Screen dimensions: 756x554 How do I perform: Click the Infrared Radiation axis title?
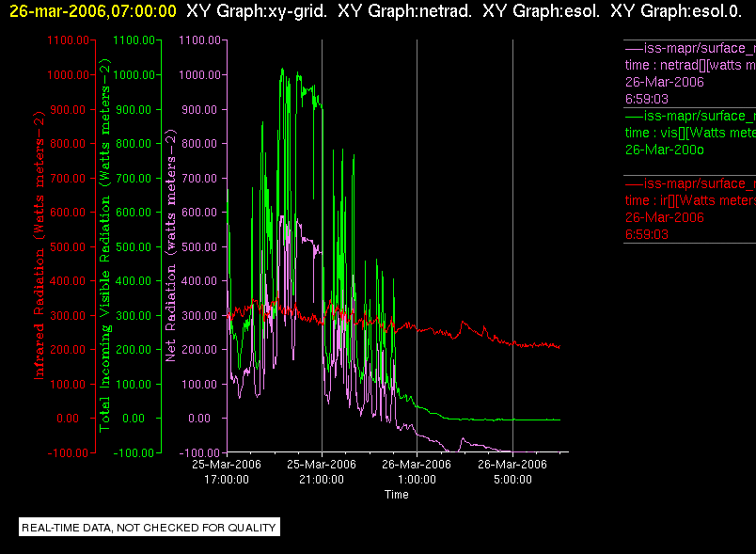tap(39, 245)
